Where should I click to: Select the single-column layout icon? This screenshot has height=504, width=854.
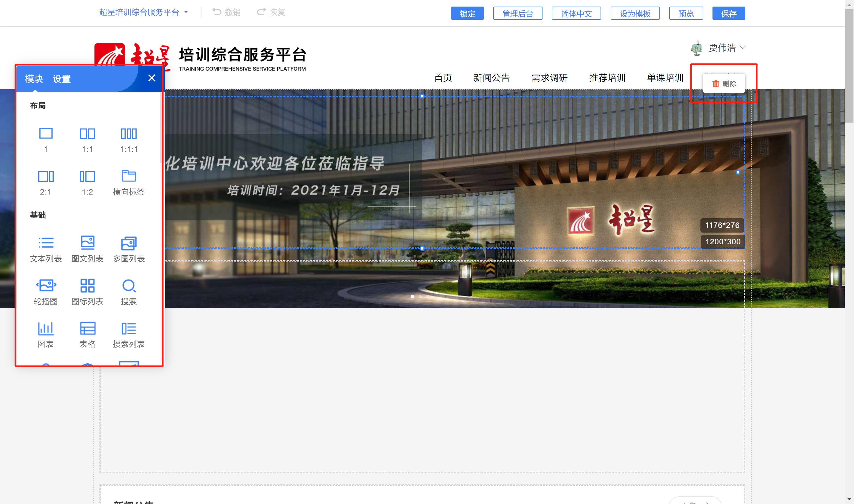tap(46, 134)
